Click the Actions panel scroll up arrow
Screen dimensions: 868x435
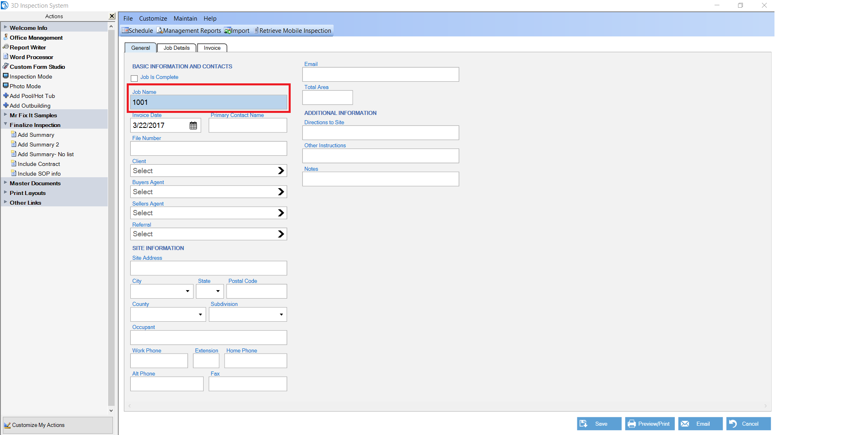point(111,26)
